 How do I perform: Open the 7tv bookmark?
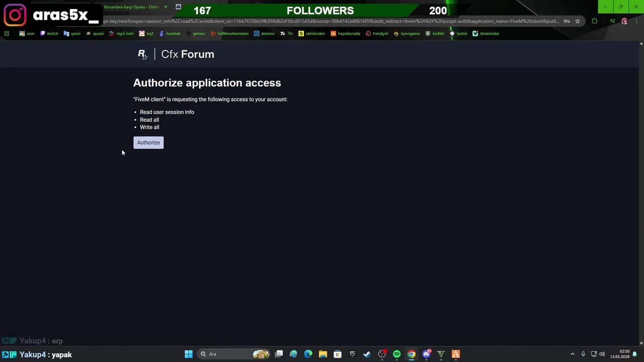(286, 34)
